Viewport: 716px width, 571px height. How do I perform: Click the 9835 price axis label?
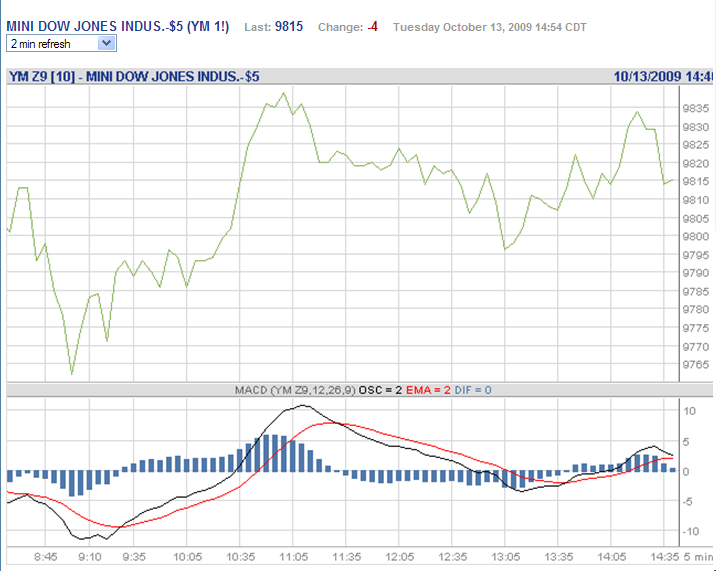(696, 109)
